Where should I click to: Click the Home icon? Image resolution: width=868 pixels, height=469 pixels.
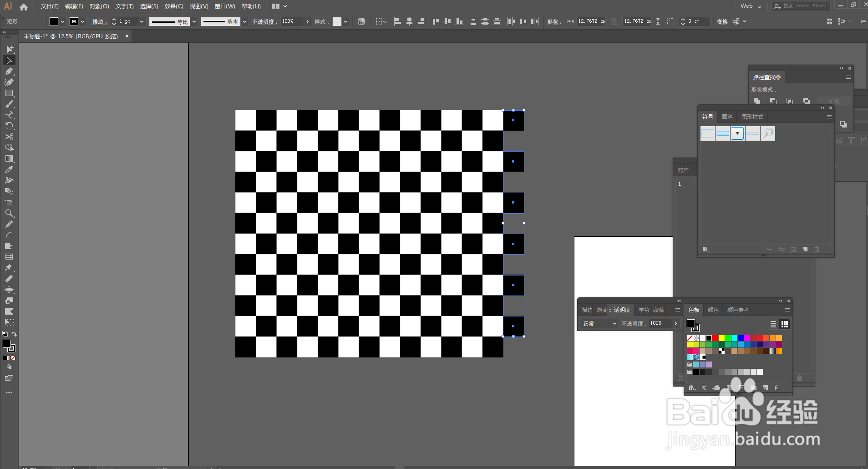(x=24, y=7)
